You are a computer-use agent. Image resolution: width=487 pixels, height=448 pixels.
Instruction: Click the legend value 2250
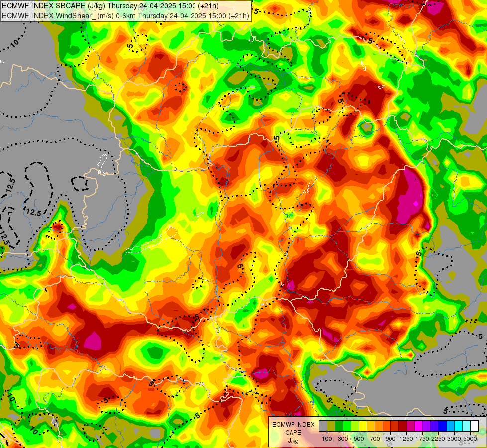[x=438, y=439]
